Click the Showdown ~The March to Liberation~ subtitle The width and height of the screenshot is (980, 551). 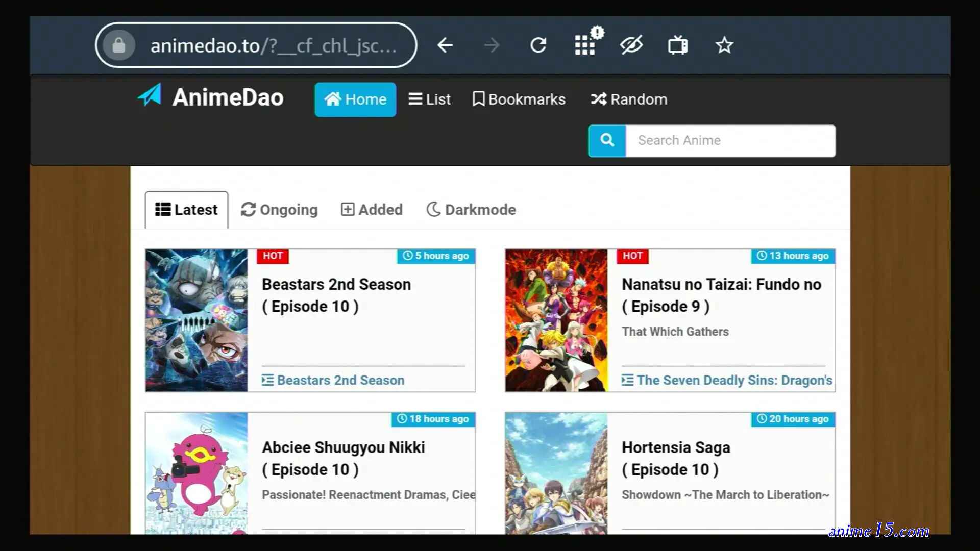725,495
